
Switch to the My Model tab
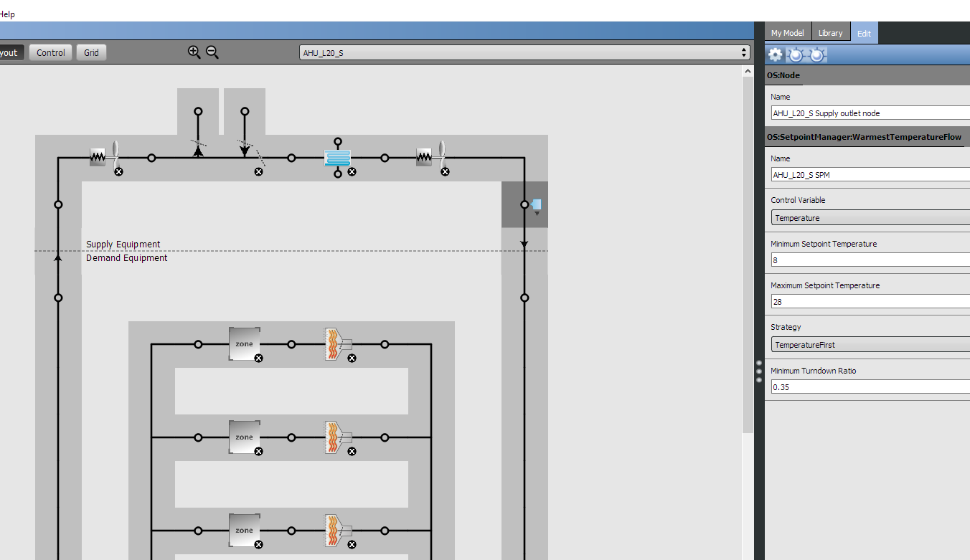pyautogui.click(x=787, y=32)
